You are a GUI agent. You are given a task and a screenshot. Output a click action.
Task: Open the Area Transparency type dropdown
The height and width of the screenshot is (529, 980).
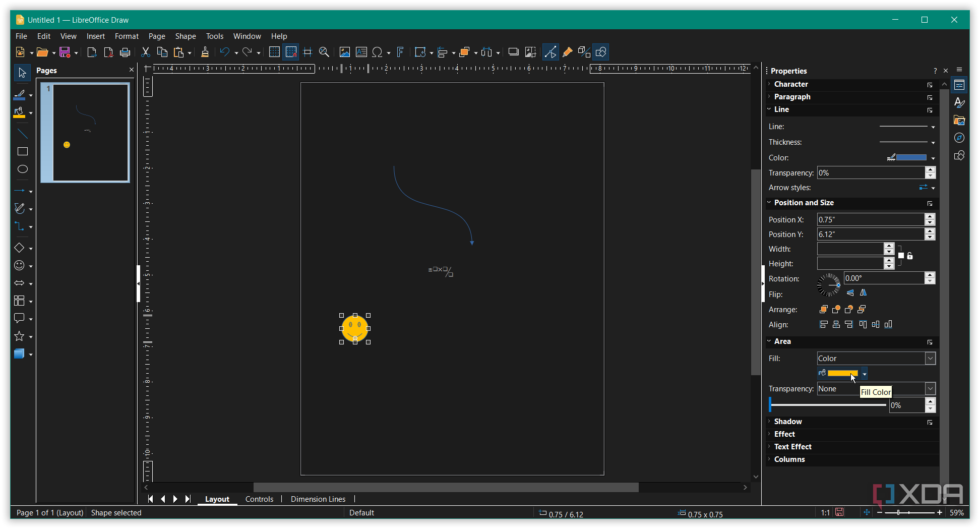tap(930, 389)
